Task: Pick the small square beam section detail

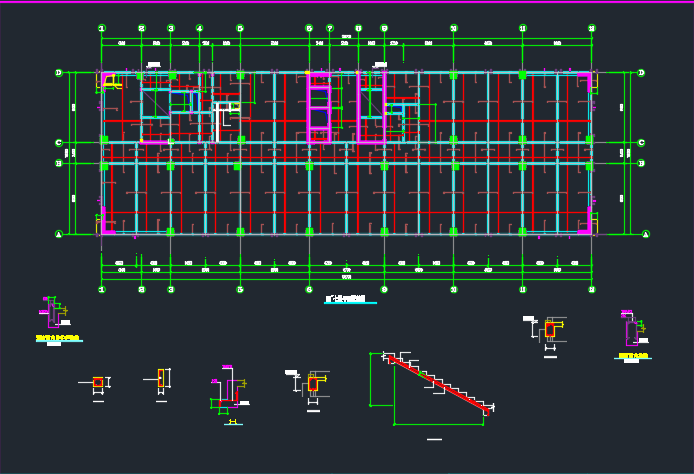Action: (98, 384)
